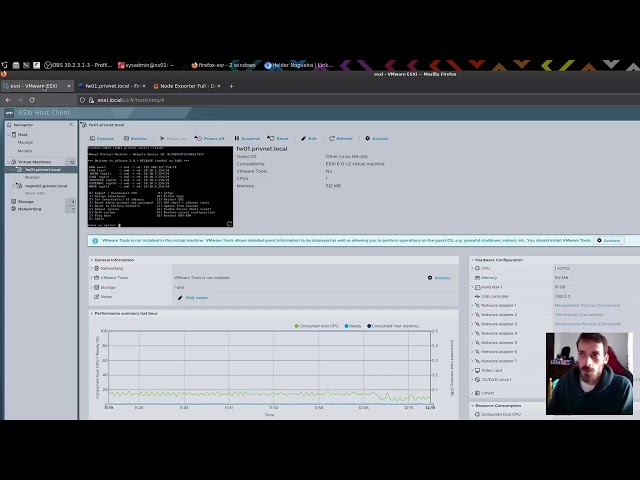The height and width of the screenshot is (480, 640).
Task: Click the VM console screenshot thumbnail
Action: 160,187
